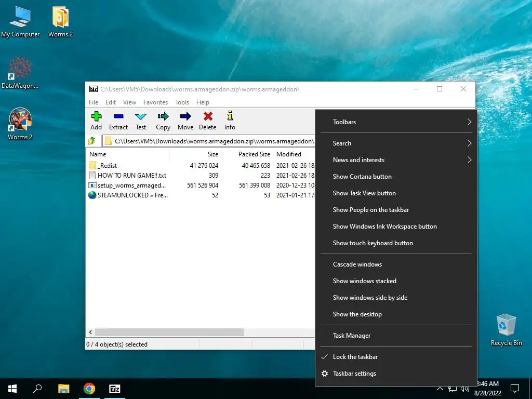The image size is (532, 399).
Task: Click the red Delete icon
Action: tap(208, 116)
